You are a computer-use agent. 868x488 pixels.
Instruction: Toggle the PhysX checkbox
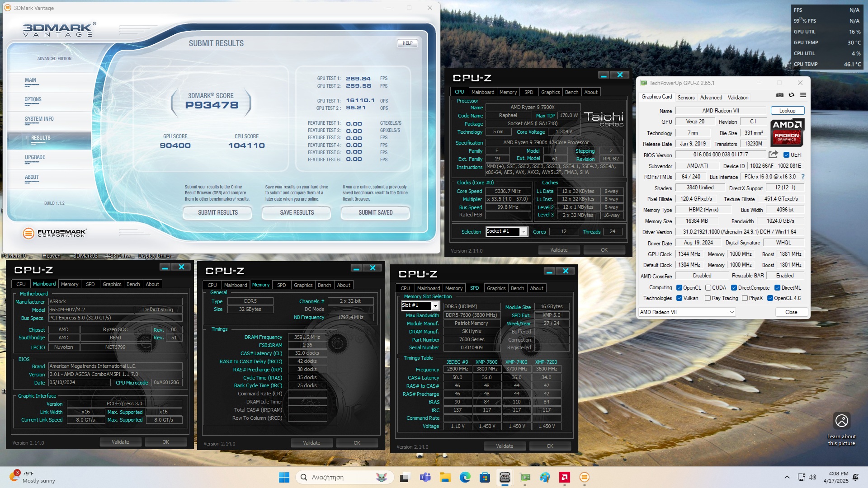(745, 298)
